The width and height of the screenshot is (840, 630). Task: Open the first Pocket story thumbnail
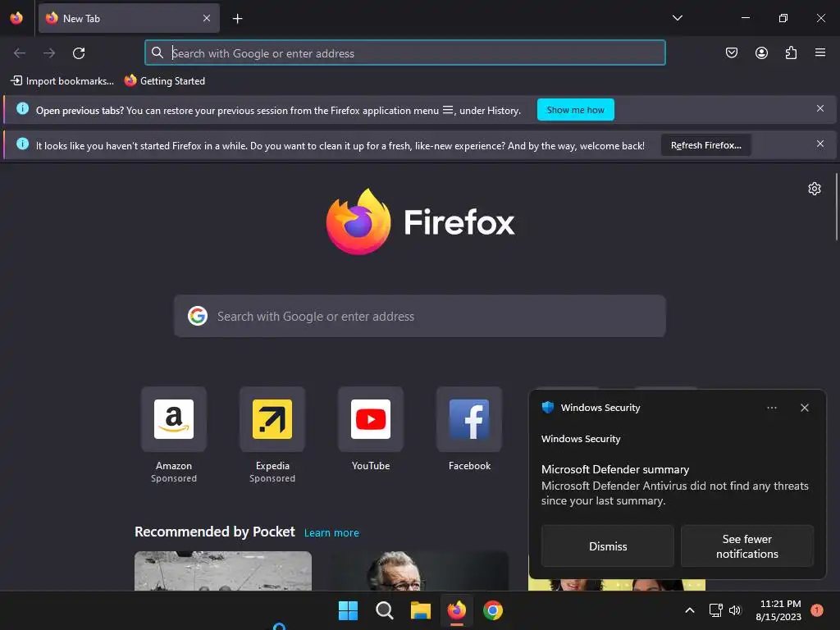223,571
